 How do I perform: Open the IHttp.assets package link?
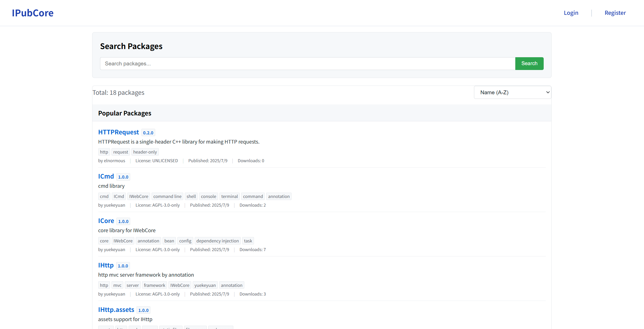(116, 310)
